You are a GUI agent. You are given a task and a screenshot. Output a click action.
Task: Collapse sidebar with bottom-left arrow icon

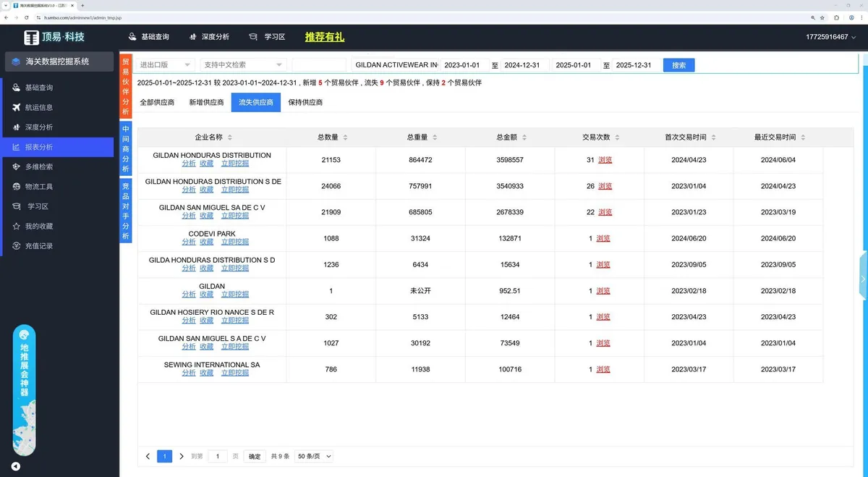tap(15, 467)
